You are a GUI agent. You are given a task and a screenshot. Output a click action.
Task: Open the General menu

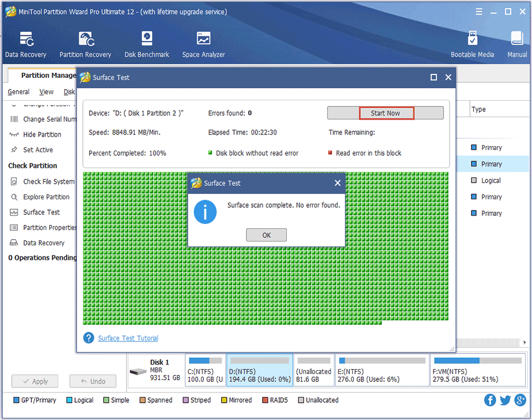(x=18, y=92)
